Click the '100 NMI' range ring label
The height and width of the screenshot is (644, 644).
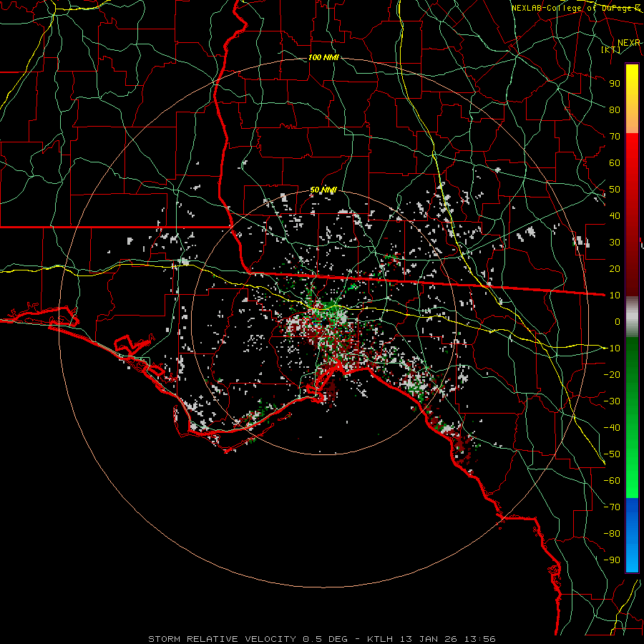pyautogui.click(x=323, y=57)
